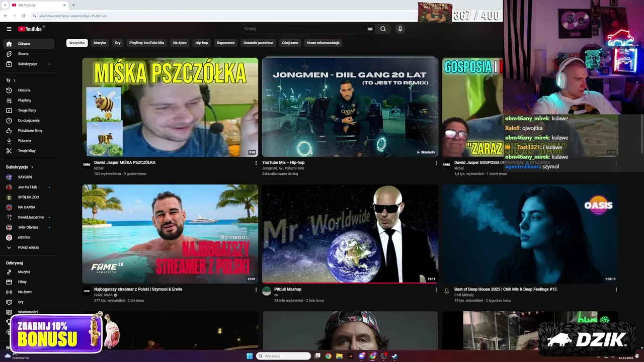Click dk channel avatar beside Pitbull Mashup
Image resolution: width=644 pixels, height=362 pixels.
[x=267, y=291]
